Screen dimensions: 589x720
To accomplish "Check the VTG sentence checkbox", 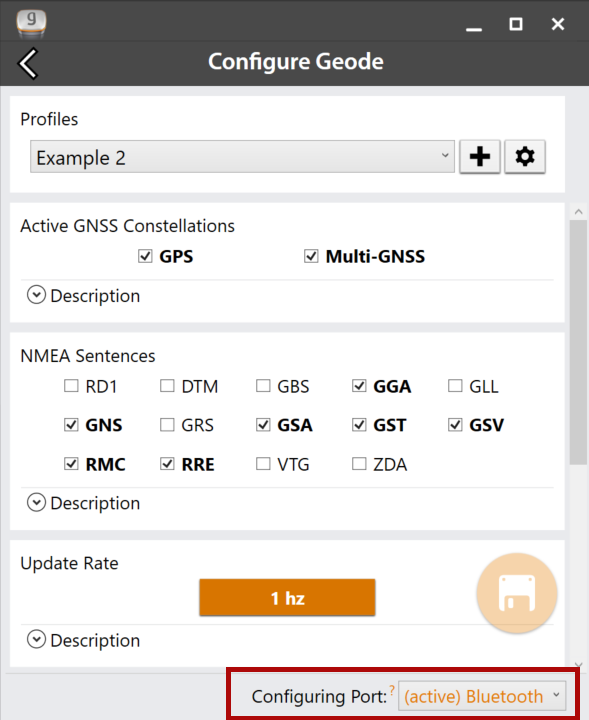I will click(x=263, y=464).
